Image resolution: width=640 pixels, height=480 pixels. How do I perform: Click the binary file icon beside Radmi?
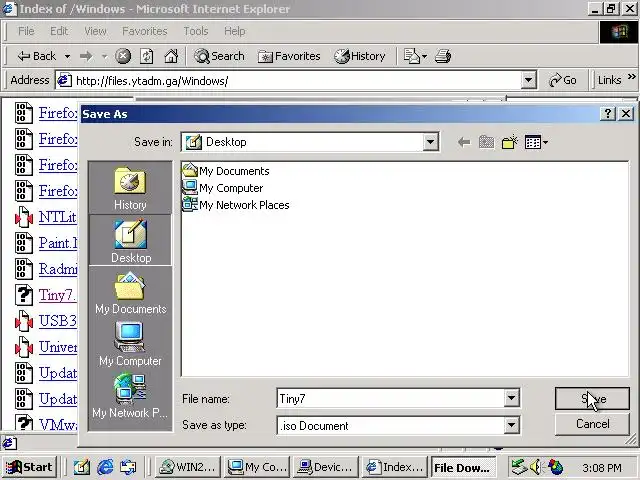click(x=24, y=269)
